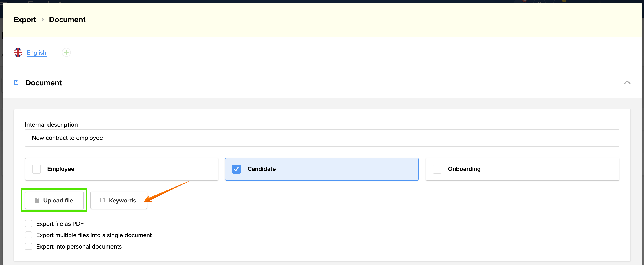Click the Export multiple files label text

tap(94, 235)
